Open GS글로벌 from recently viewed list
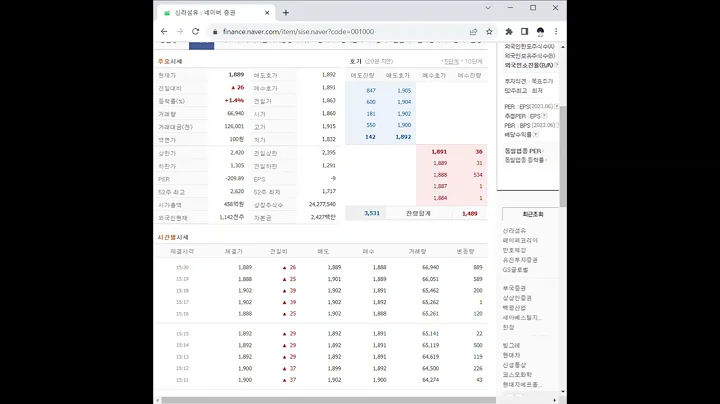Viewport: 720px width, 404px height. (515, 270)
